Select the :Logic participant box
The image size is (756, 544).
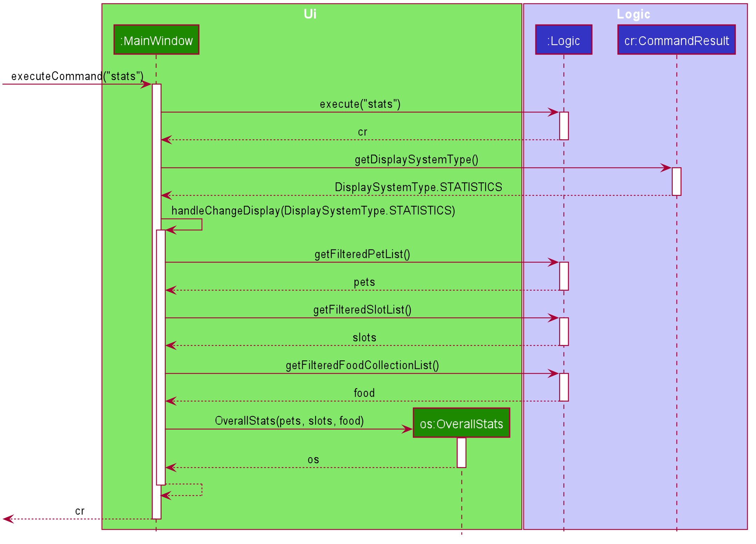[563, 40]
